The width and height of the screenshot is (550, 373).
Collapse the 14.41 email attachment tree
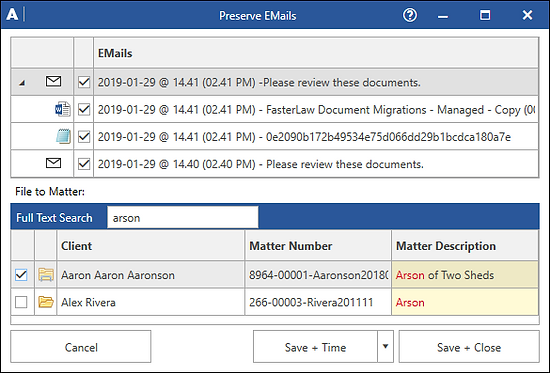tap(22, 83)
